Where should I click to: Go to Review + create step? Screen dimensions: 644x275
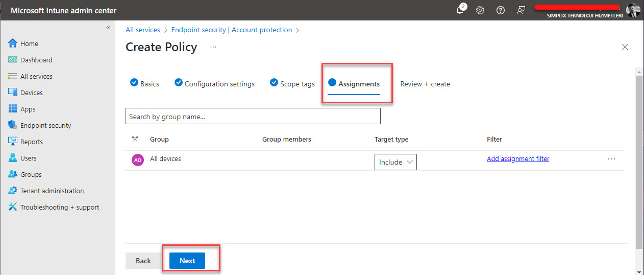coord(425,84)
